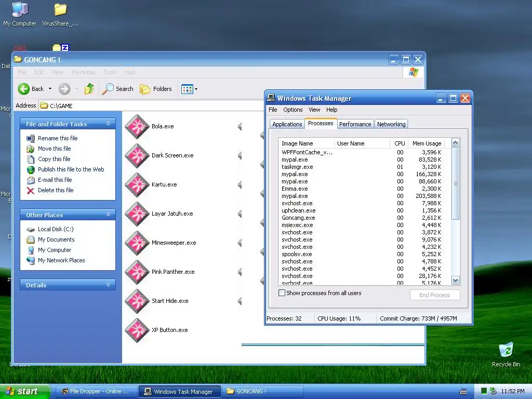Screen dimensions: 532x399
Task: Open Task Manager Options menu
Action: coord(293,110)
